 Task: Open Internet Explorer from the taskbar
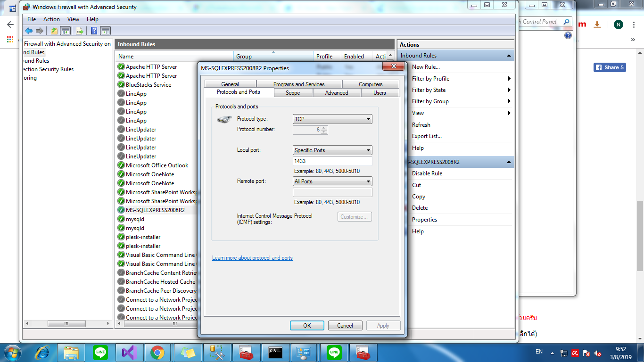coord(42,352)
